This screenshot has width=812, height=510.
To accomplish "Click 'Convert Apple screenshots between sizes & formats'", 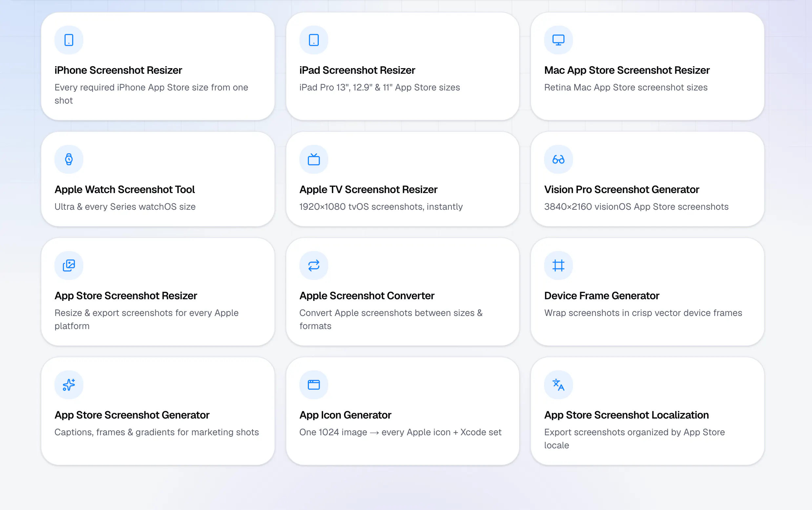I will pos(391,319).
